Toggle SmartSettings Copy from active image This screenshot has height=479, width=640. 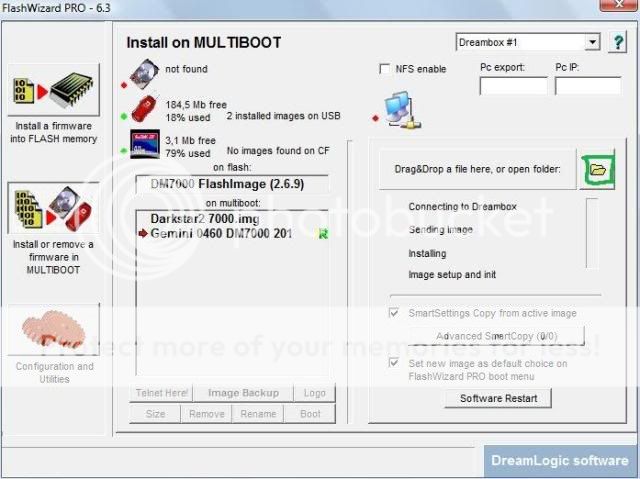[x=394, y=313]
